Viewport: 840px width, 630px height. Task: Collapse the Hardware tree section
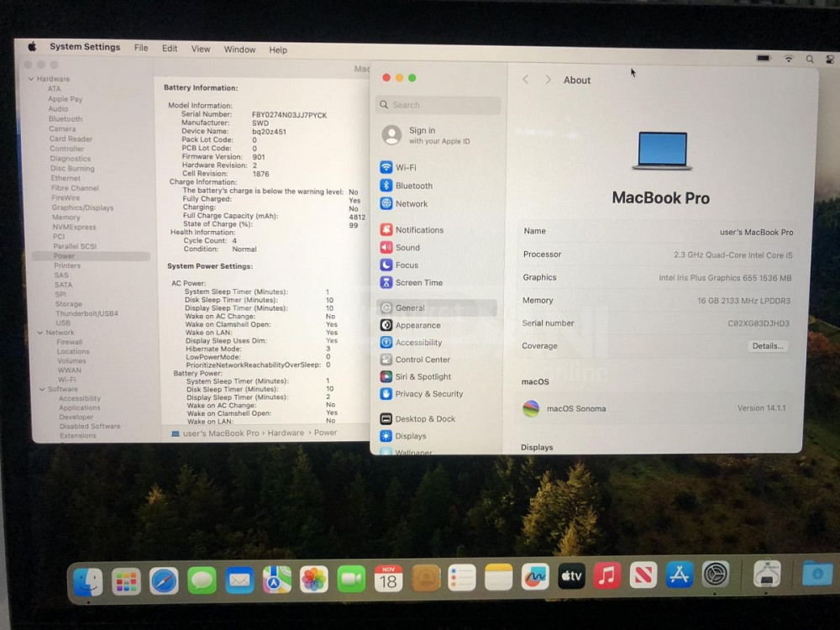[x=31, y=79]
